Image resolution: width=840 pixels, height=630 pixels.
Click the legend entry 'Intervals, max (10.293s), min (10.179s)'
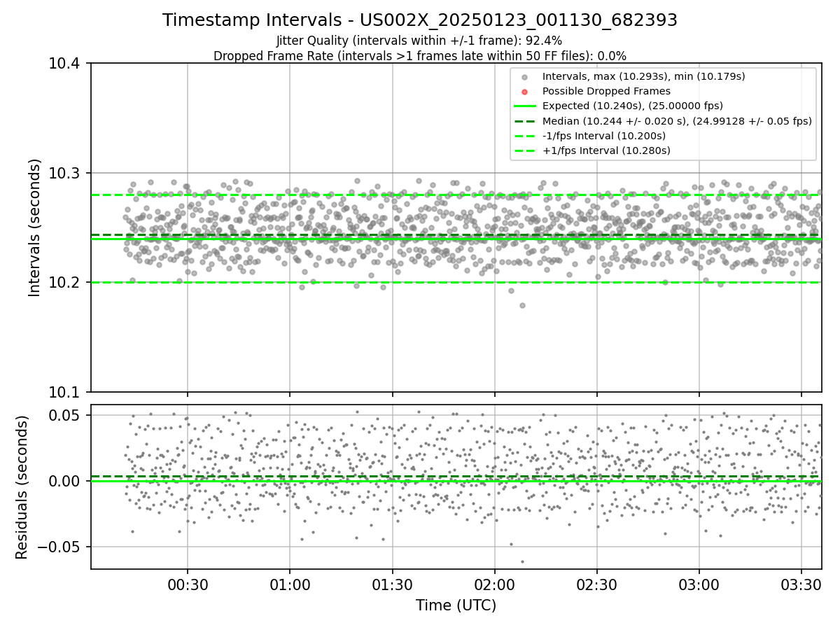tap(644, 76)
